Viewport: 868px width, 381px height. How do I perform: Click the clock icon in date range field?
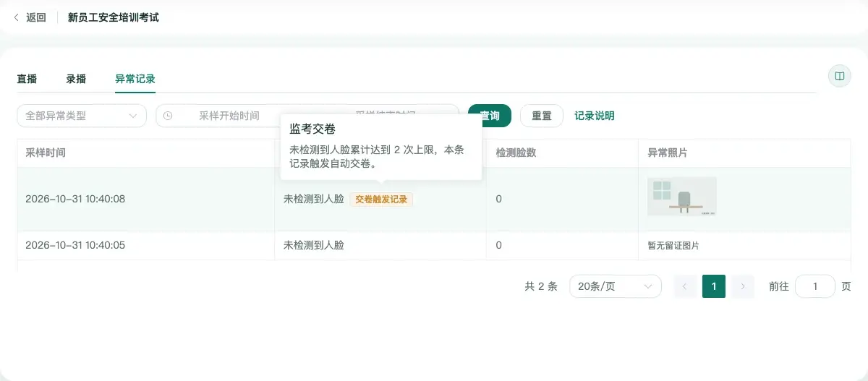[168, 116]
